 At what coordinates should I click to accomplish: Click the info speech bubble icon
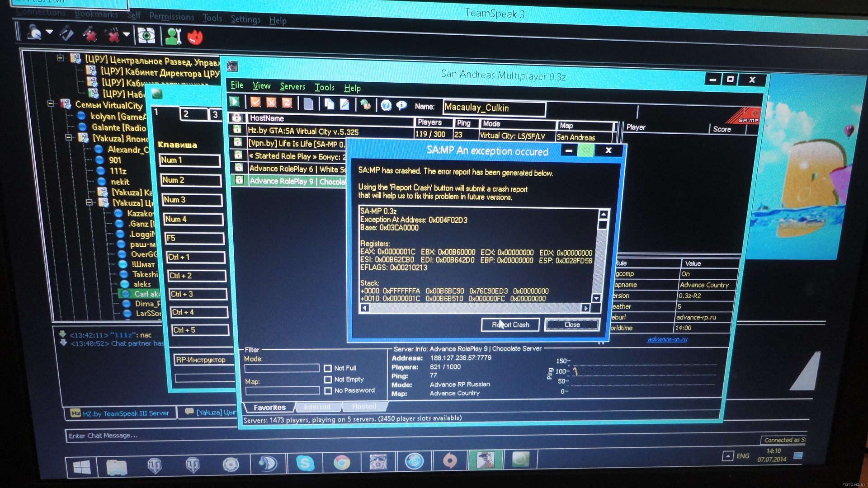401,106
